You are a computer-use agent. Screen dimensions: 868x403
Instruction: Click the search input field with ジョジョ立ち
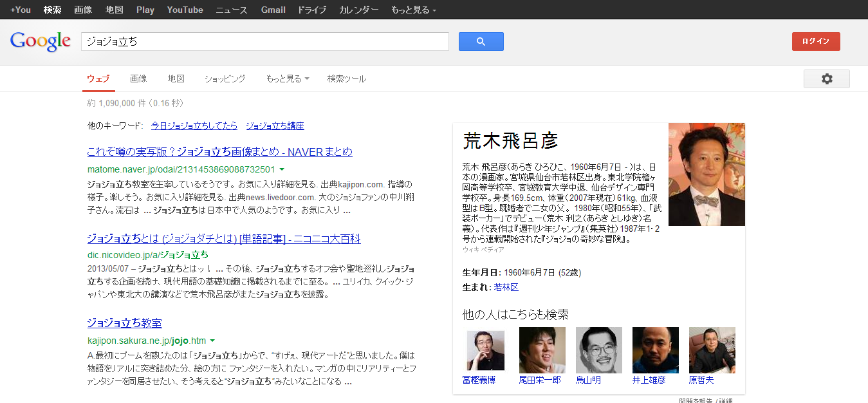tap(264, 41)
